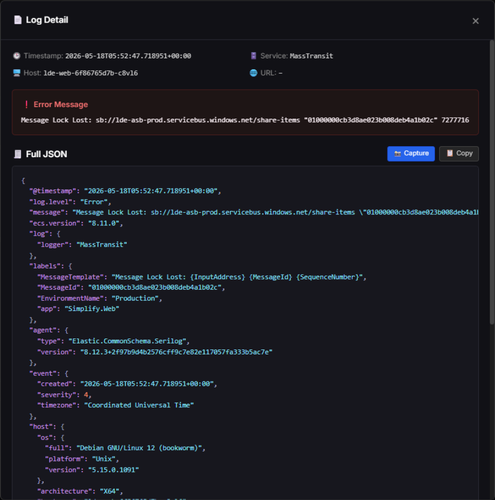
Task: Click the Capture button
Action: (x=411, y=154)
